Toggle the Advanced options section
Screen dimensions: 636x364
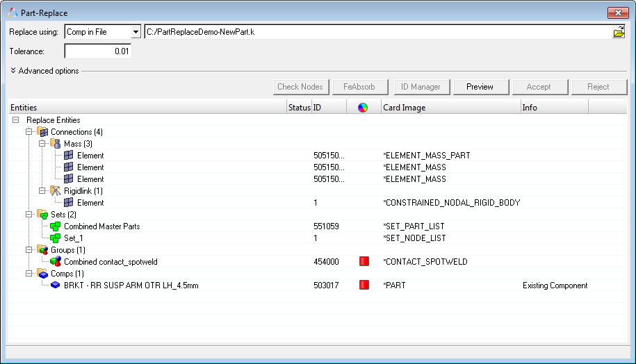tap(44, 71)
